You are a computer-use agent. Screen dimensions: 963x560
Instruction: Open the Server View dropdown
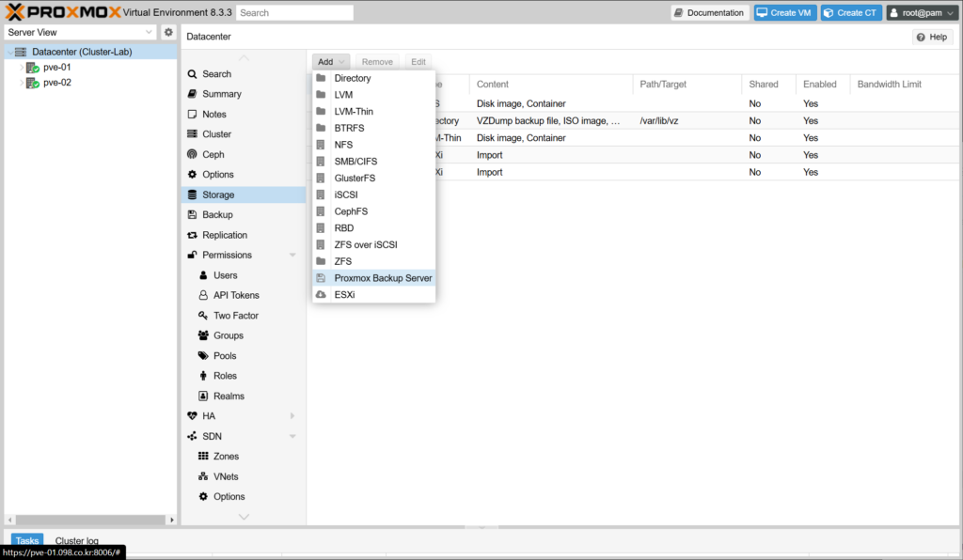(x=150, y=32)
